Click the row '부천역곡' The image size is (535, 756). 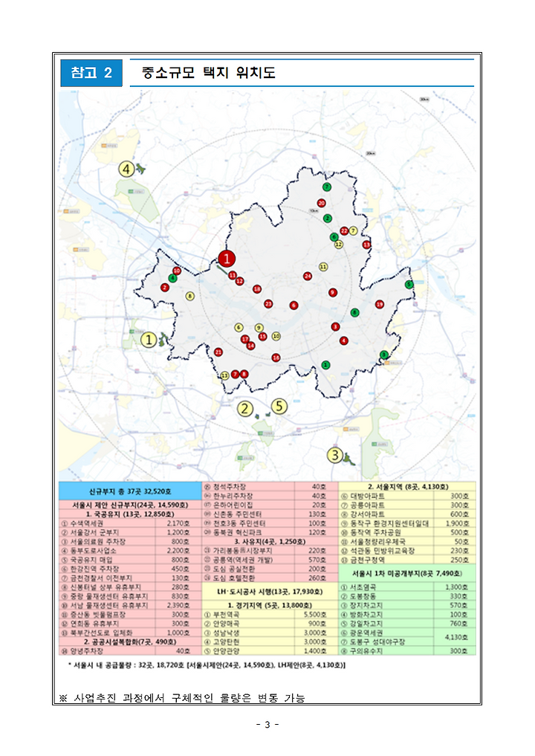[x=270, y=615]
